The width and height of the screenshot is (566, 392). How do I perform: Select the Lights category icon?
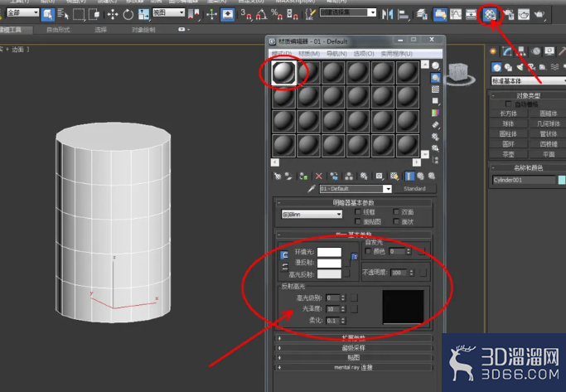(520, 67)
